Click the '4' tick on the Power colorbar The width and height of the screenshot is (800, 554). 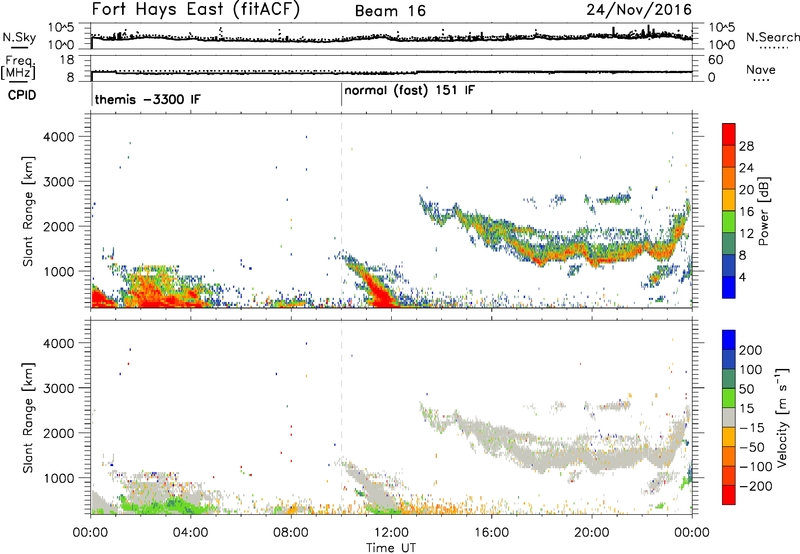742,277
